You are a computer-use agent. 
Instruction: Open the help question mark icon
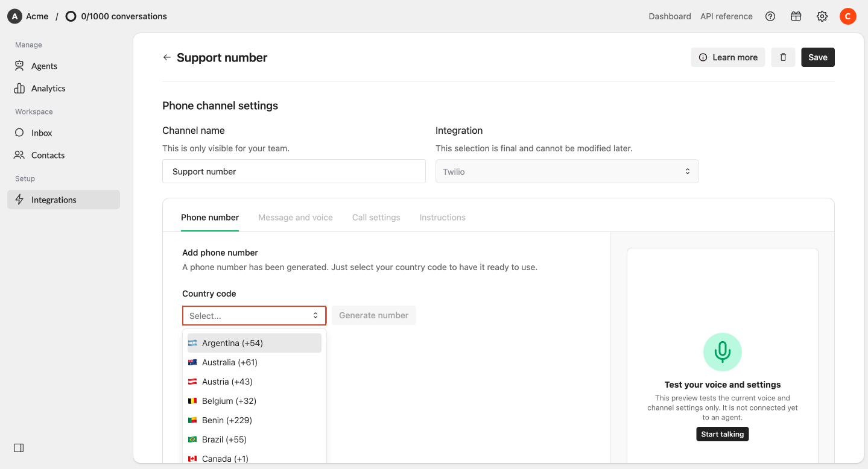pos(770,16)
